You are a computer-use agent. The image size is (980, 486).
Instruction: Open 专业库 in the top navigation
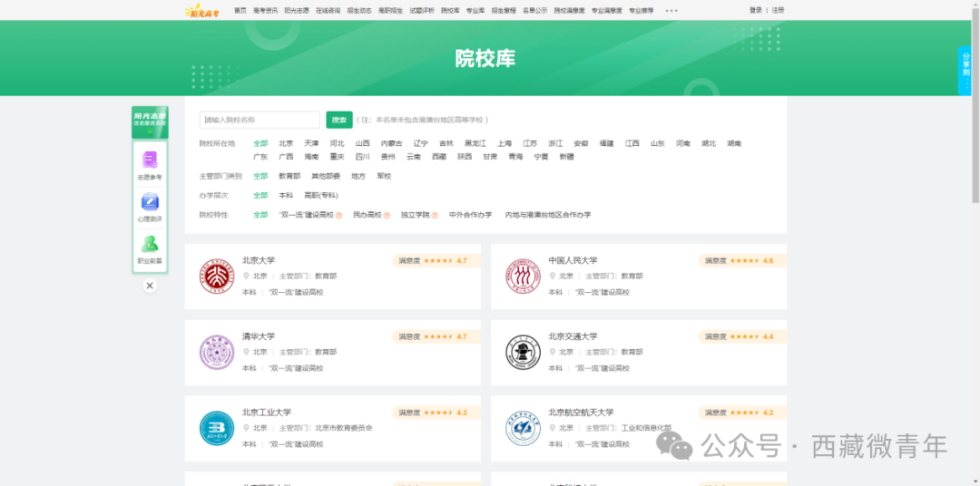click(x=475, y=11)
